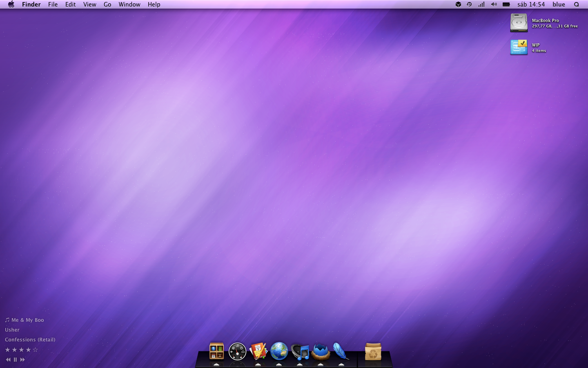Open the wooden shelf app in Dock
Screen dimensions: 588x368
216,351
